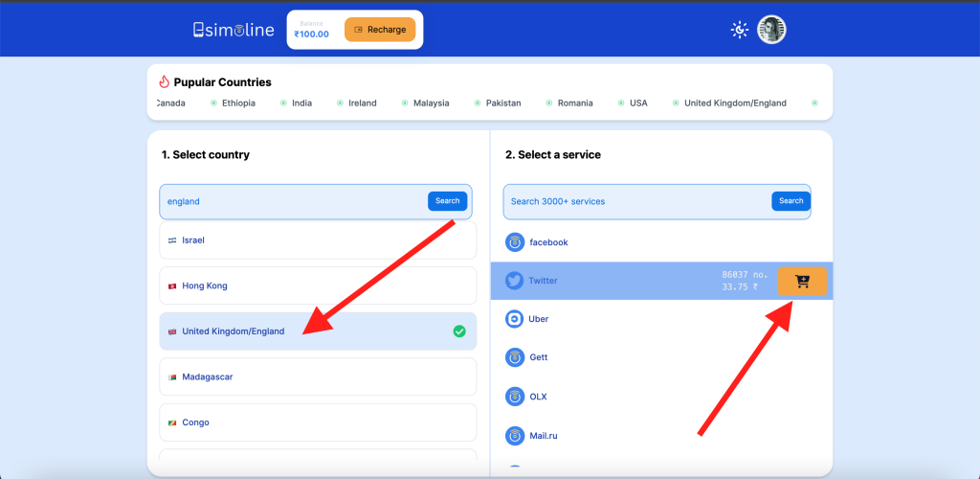This screenshot has height=479, width=980.
Task: Choose Hong Kong from the country list
Action: click(x=318, y=285)
